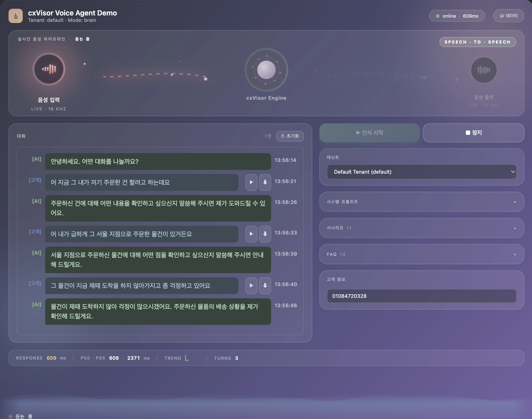The height and width of the screenshot is (419, 532).
Task: Click the Tenant: default · Mode: brain subtitle
Action: 62,20
